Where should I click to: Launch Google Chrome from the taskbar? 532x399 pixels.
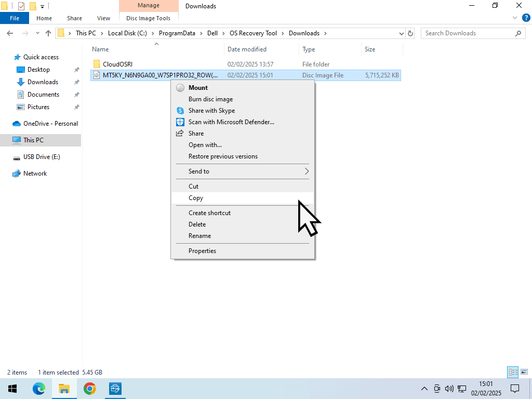tap(90, 389)
